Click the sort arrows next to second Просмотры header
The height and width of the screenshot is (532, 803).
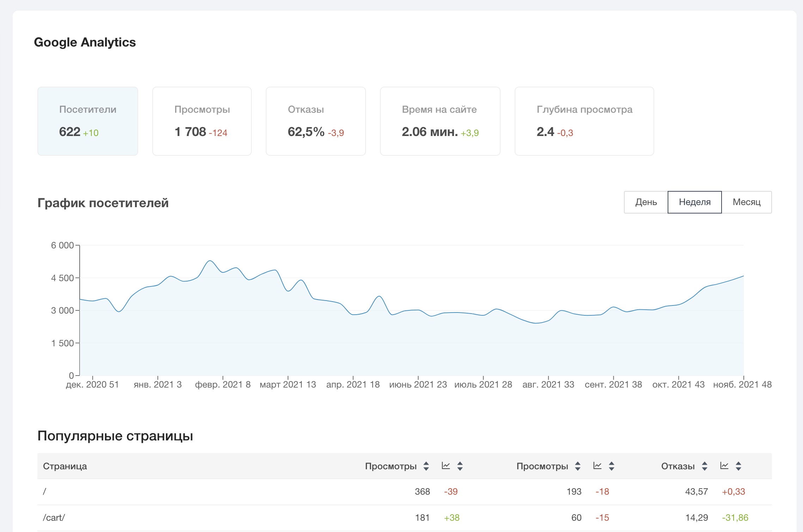577,466
